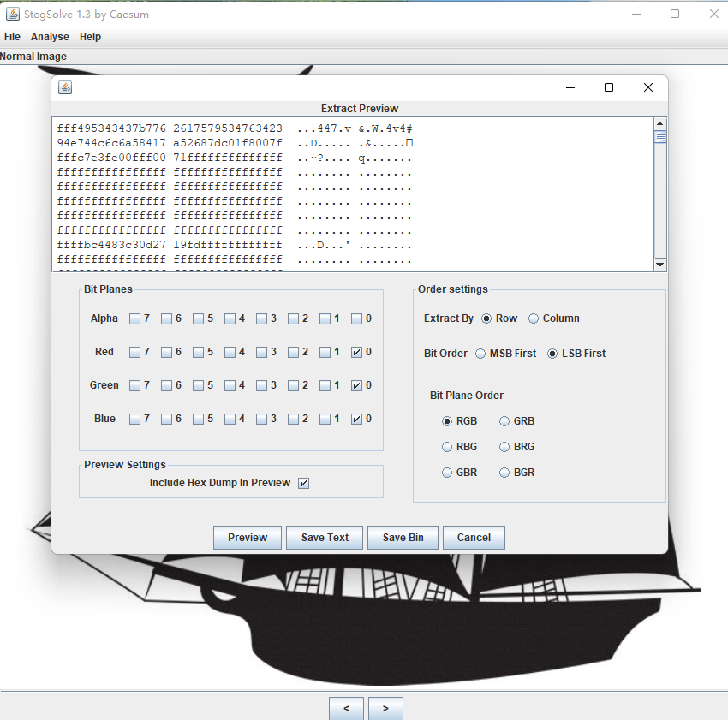Click the Java icon in Extract dialog title bar
This screenshot has width=728, height=720.
pos(65,87)
